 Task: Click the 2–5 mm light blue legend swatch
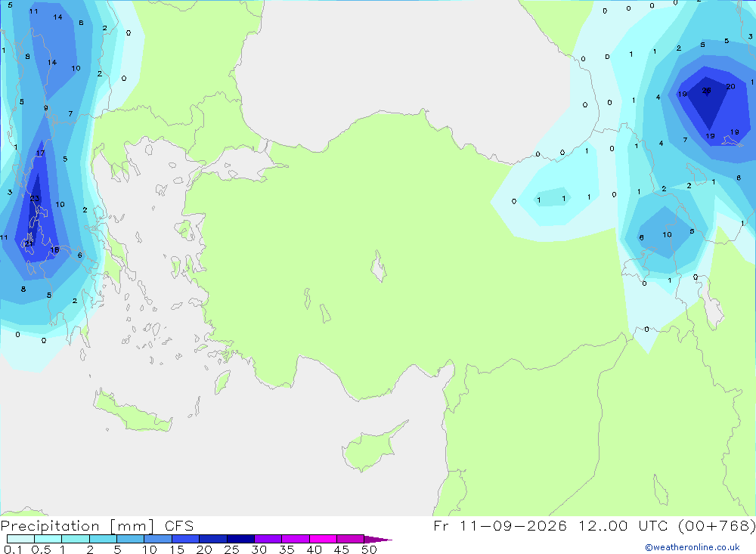[103, 539]
